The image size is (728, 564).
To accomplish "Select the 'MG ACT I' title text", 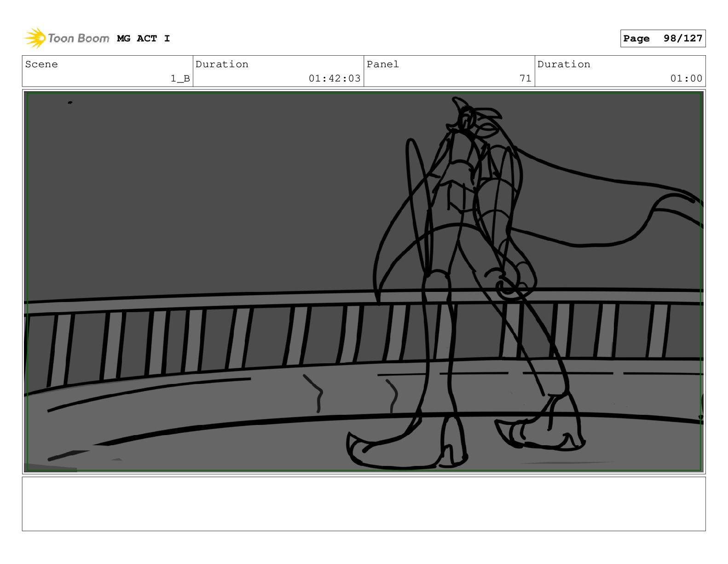I will click(x=144, y=39).
